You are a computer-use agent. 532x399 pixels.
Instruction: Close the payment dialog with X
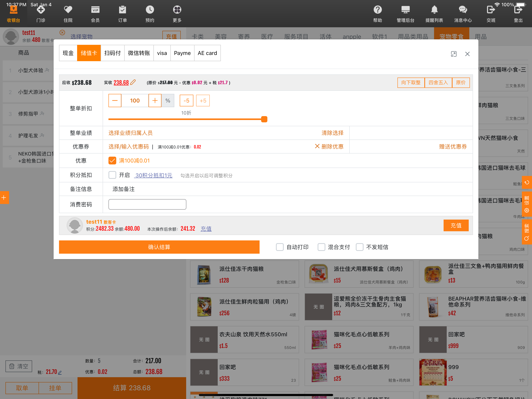tap(467, 54)
